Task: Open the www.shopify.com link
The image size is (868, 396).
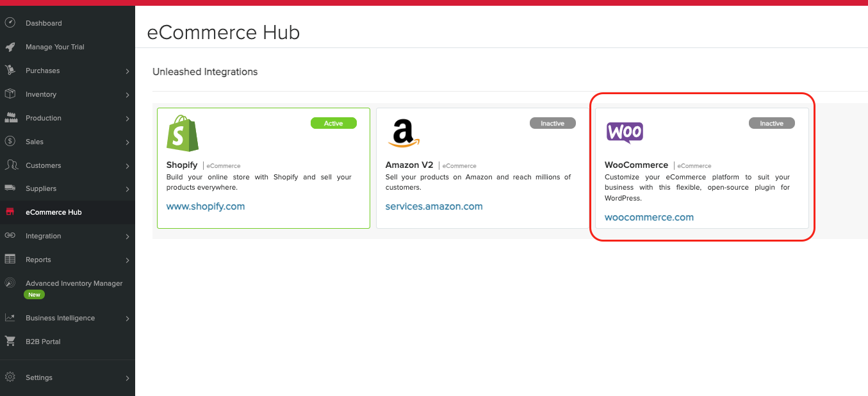Action: [x=205, y=206]
